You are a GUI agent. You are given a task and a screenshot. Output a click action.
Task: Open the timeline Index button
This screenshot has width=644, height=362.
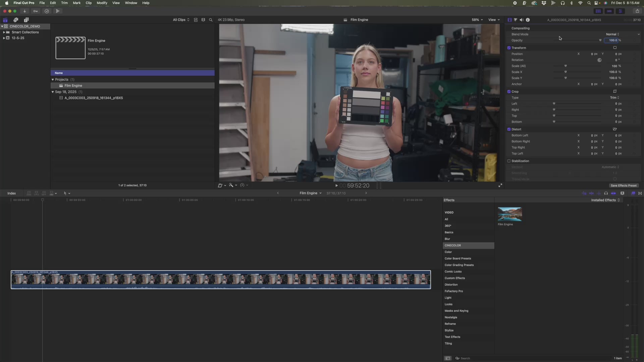(x=12, y=193)
